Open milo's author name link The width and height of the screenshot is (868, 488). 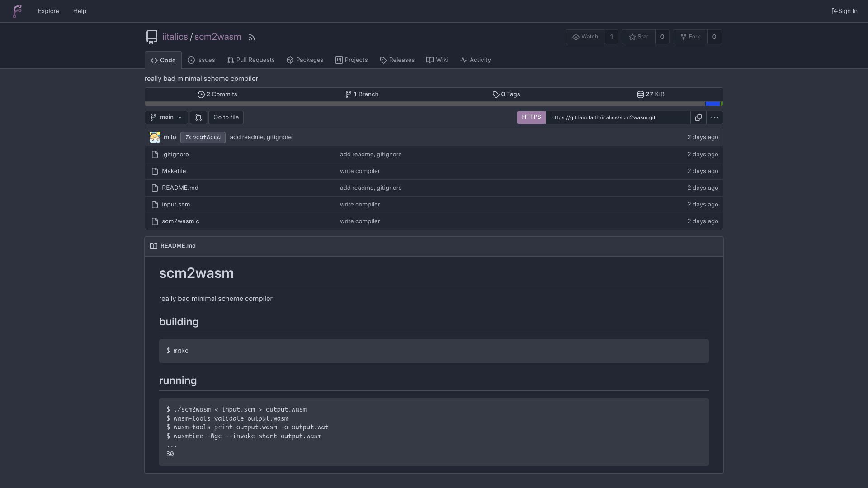[170, 137]
